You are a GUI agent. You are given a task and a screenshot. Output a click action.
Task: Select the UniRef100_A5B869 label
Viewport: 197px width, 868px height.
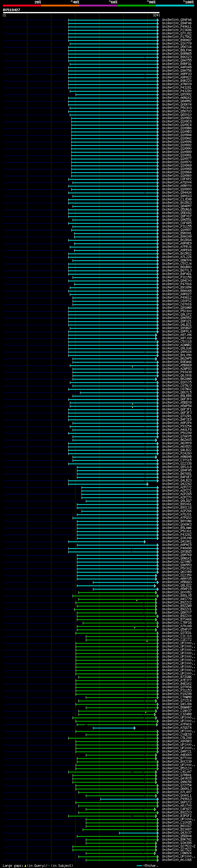177,365
